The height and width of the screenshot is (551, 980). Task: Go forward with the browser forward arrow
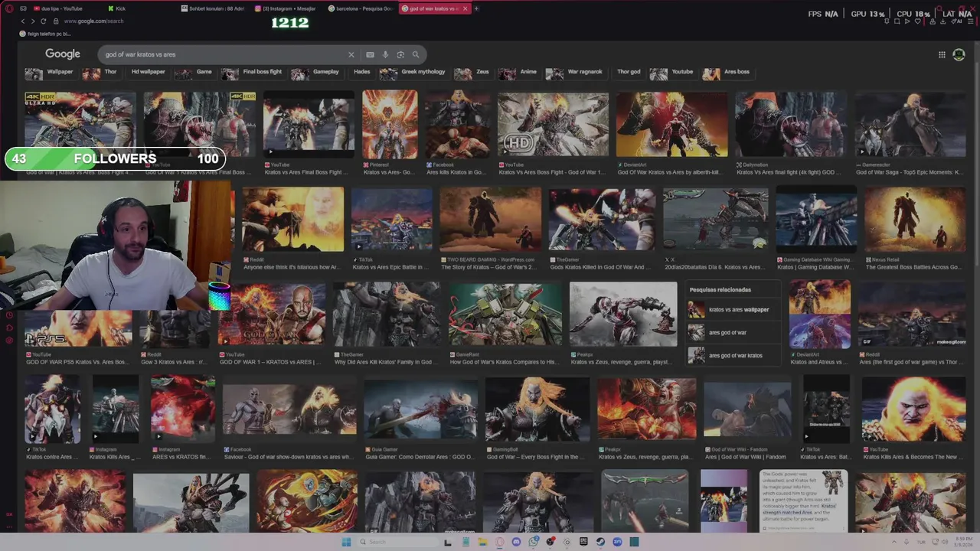point(32,21)
